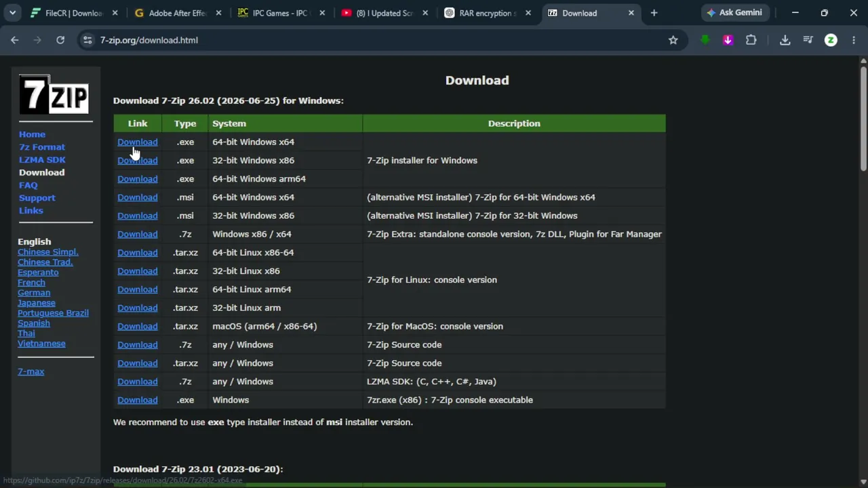Choose the Esperanto language link
Screen dimensions: 868x488
[x=38, y=272]
